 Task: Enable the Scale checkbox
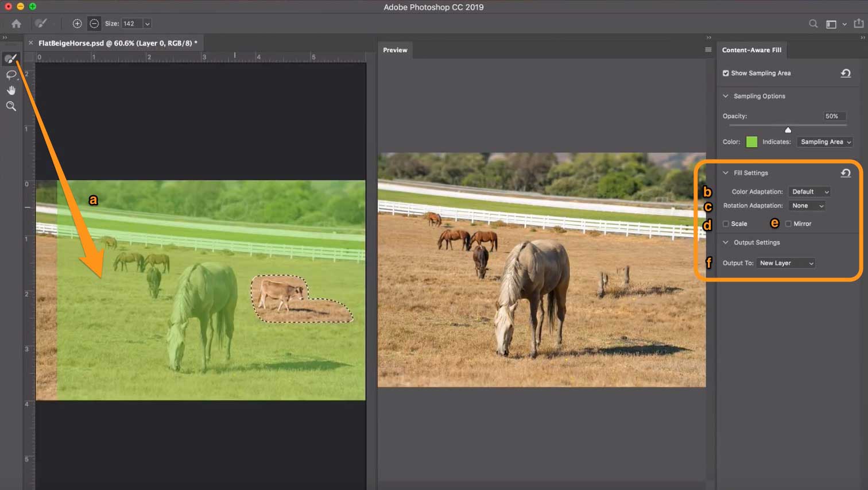pos(726,224)
